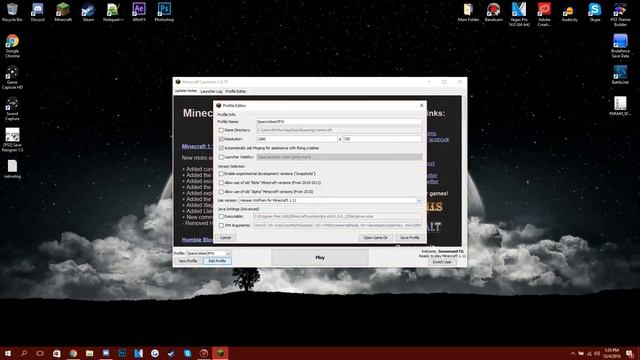Screen dimensions: 640x360
Task: Allow old Beta Minecraft versions checkbox
Action: [x=221, y=183]
